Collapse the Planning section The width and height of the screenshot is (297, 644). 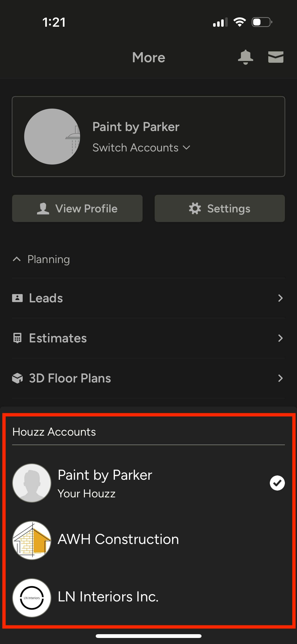(x=17, y=259)
